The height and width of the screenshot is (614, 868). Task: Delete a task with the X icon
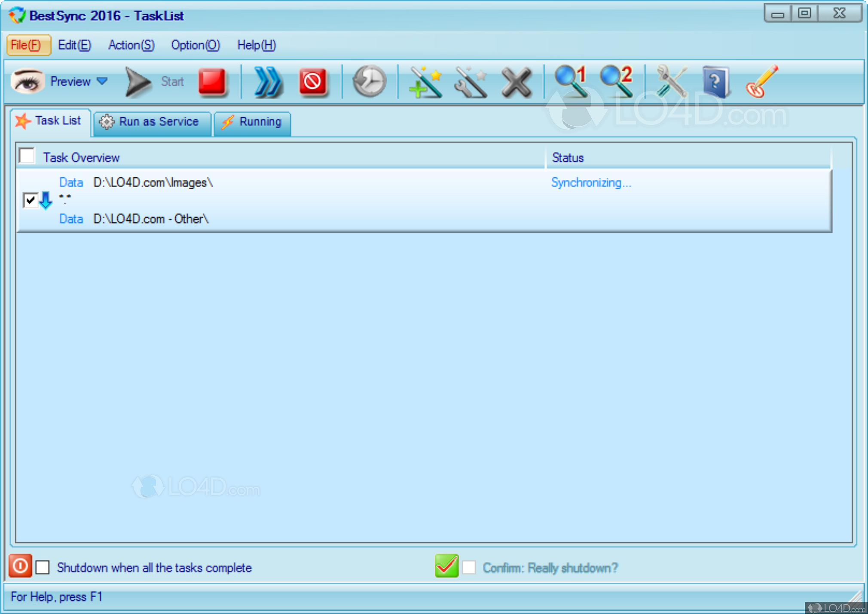[516, 82]
